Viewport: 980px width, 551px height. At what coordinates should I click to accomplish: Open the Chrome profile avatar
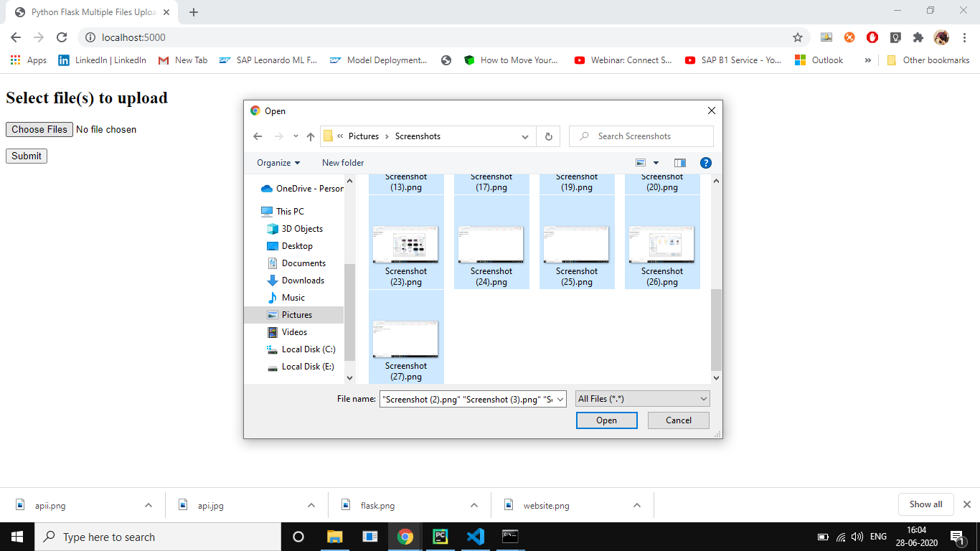point(941,37)
